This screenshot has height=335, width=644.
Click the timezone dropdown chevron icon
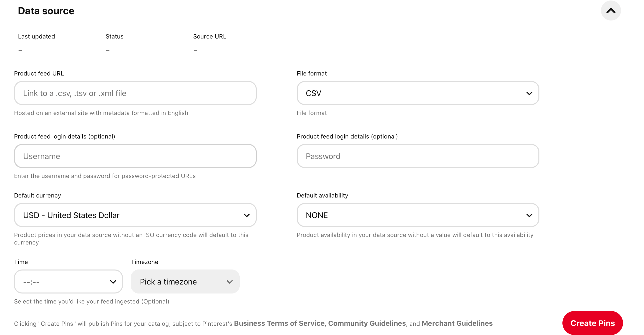[229, 281]
